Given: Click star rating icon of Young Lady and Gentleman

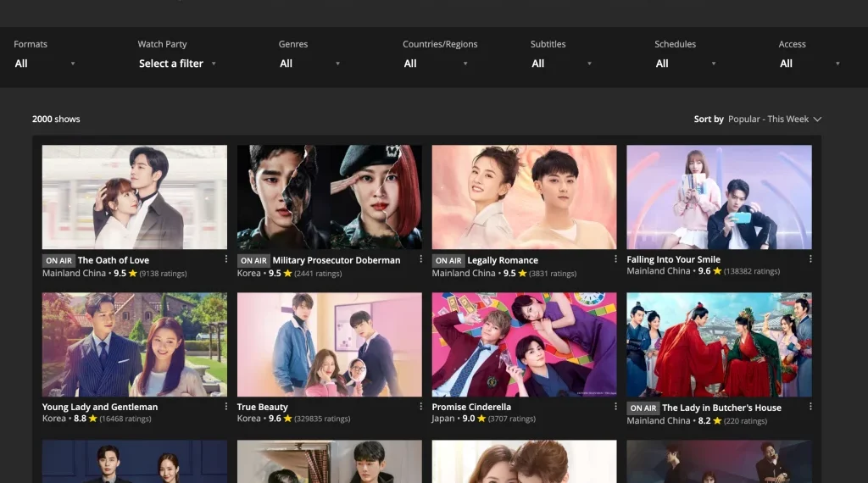Looking at the screenshot, I should (93, 419).
